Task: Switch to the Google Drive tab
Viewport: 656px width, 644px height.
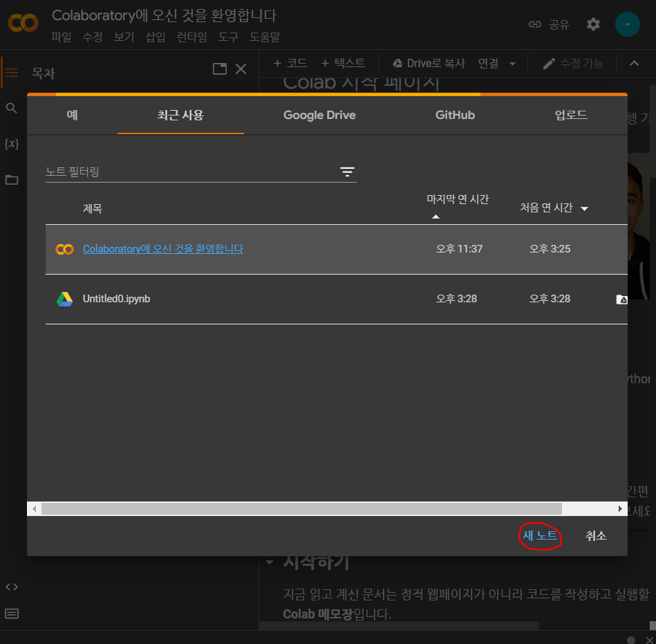Action: (x=319, y=115)
